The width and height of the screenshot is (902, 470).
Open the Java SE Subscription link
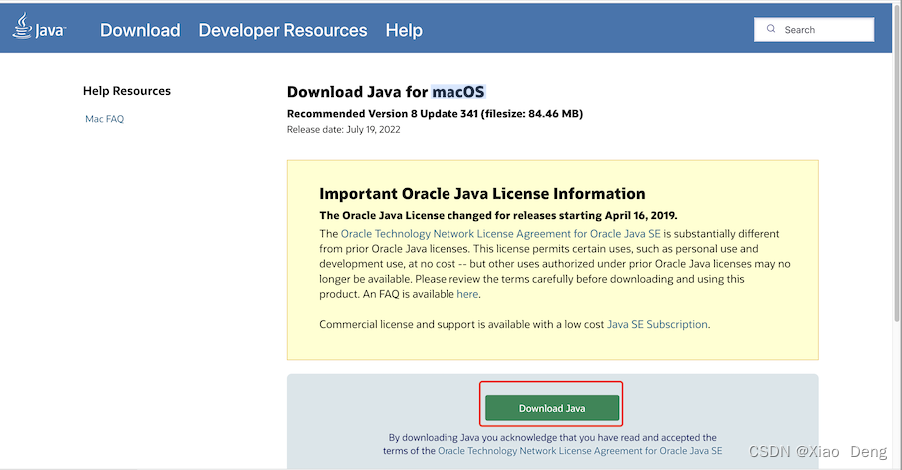pos(657,324)
